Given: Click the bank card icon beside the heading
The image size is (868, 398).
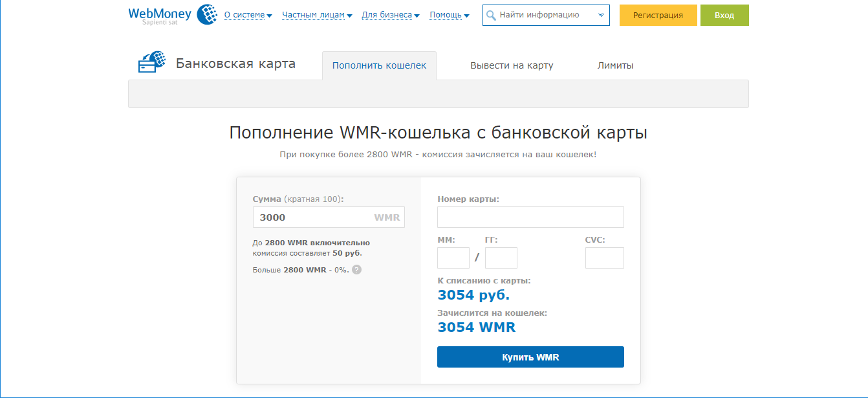Looking at the screenshot, I should 152,63.
